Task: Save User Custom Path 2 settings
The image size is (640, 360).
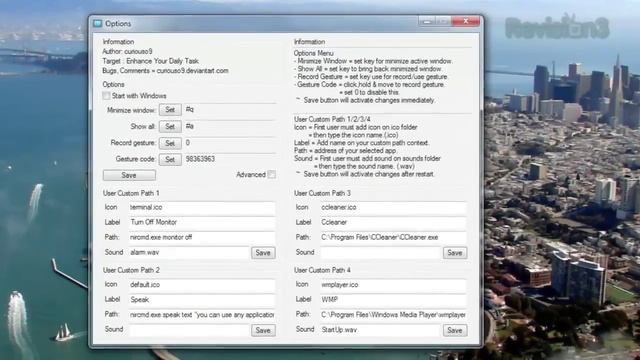Action: [263, 330]
